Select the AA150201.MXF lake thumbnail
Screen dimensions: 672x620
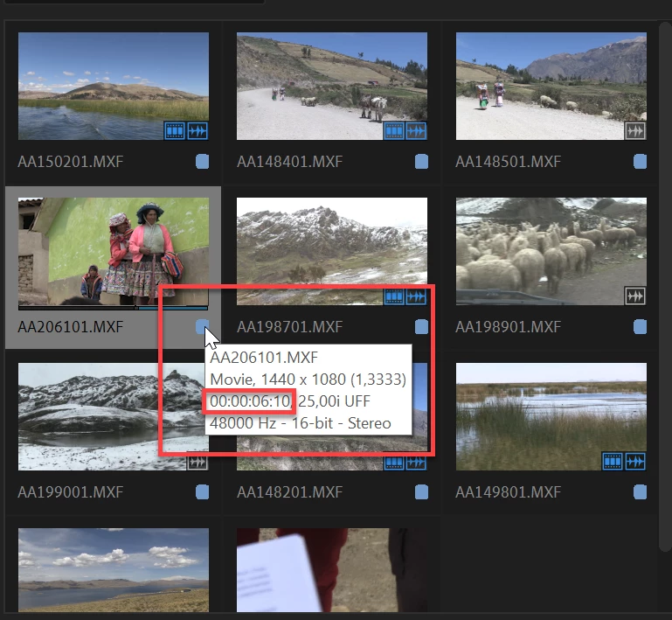[x=114, y=86]
